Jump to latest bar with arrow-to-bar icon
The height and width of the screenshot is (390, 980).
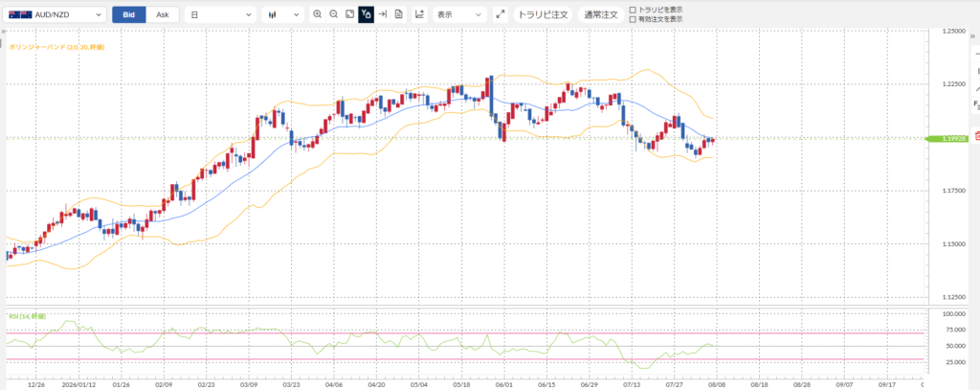coord(383,13)
